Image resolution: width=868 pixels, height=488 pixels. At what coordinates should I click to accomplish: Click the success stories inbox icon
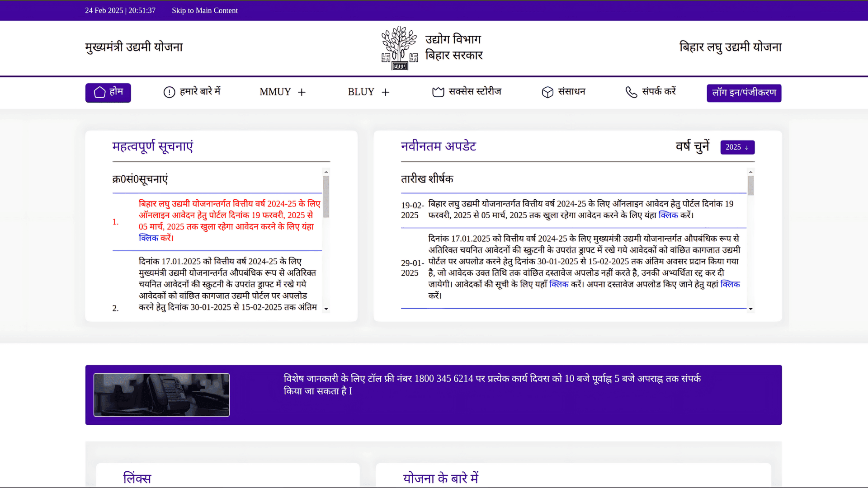tap(438, 92)
